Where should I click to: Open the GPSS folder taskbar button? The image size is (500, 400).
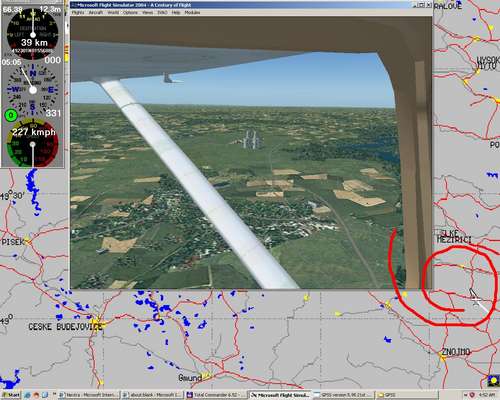point(390,395)
